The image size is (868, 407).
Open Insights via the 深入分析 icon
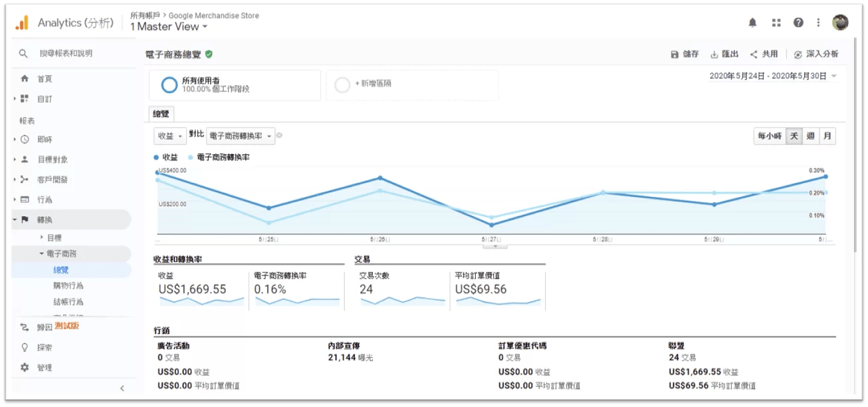click(797, 53)
